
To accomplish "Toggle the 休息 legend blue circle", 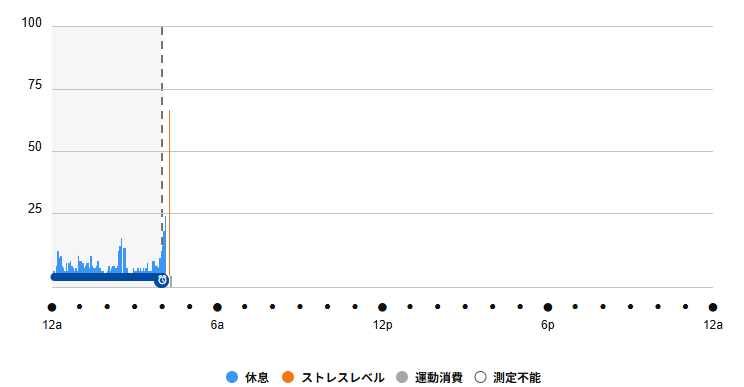I will pos(232,378).
